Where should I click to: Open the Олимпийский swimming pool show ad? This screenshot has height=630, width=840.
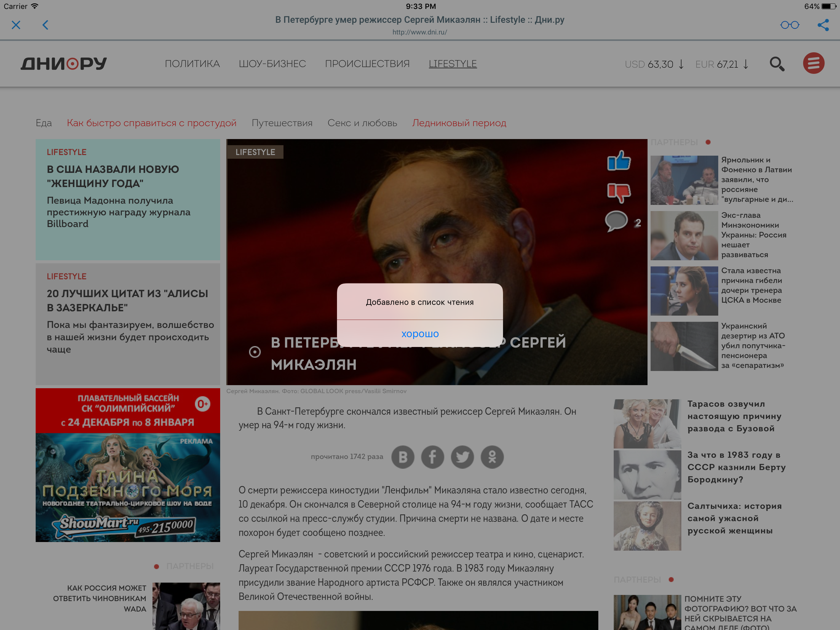pos(128,465)
